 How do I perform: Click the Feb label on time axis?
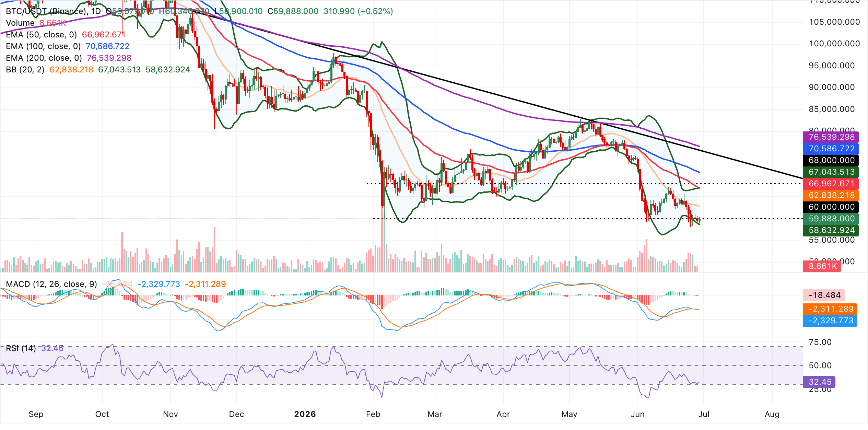373,414
